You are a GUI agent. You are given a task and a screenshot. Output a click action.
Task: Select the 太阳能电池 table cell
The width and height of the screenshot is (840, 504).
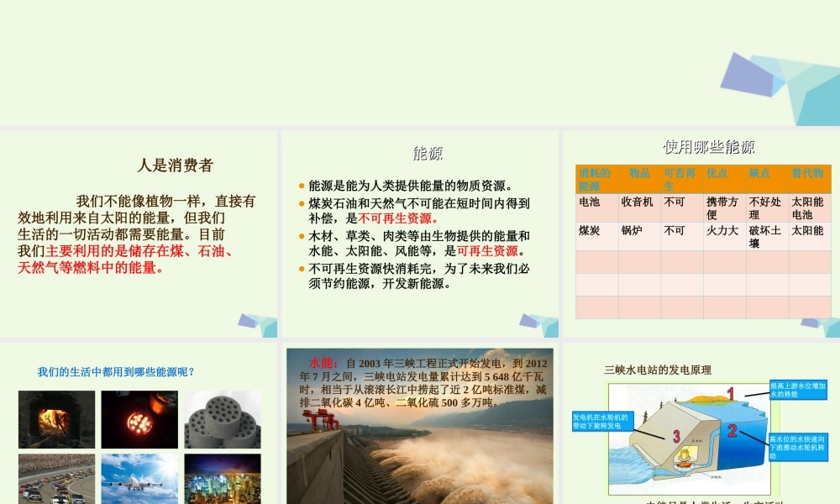pyautogui.click(x=810, y=207)
